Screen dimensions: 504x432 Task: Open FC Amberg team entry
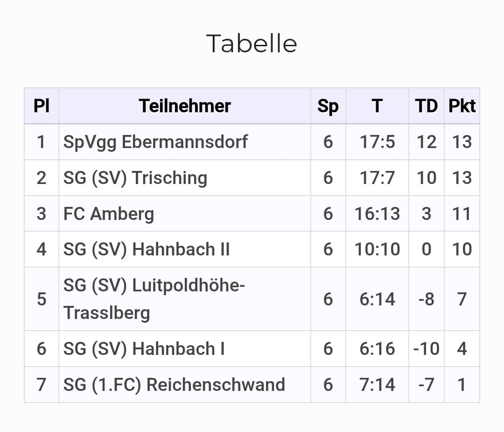109,214
